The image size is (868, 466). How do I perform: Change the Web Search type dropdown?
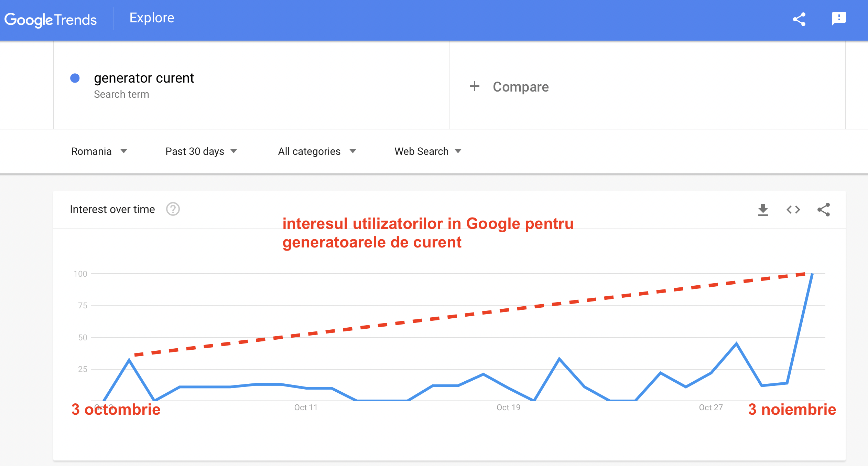[x=427, y=151]
